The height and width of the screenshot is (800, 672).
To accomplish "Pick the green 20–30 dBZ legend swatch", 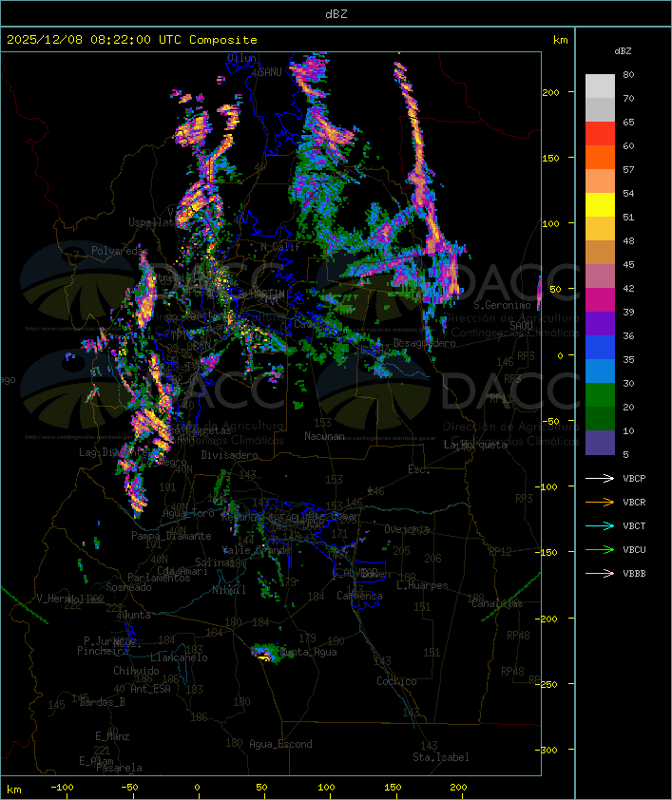I will pyautogui.click(x=600, y=395).
